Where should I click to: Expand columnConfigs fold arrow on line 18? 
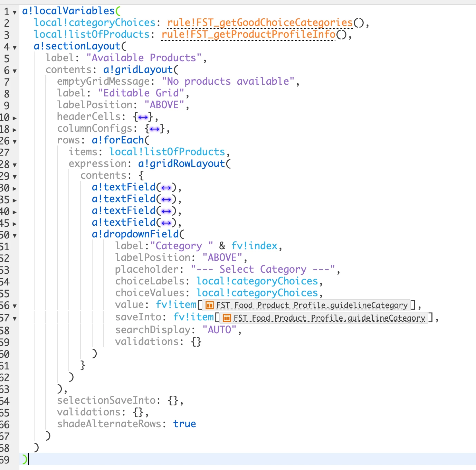pos(15,130)
